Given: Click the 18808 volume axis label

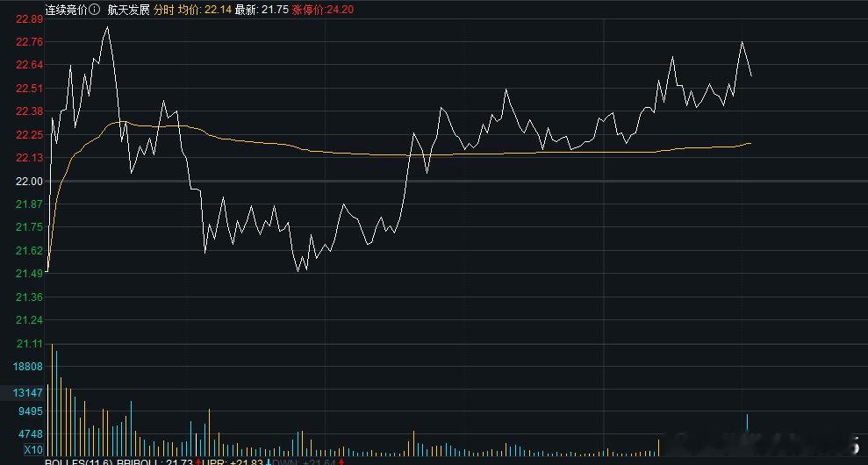Looking at the screenshot, I should (x=29, y=367).
